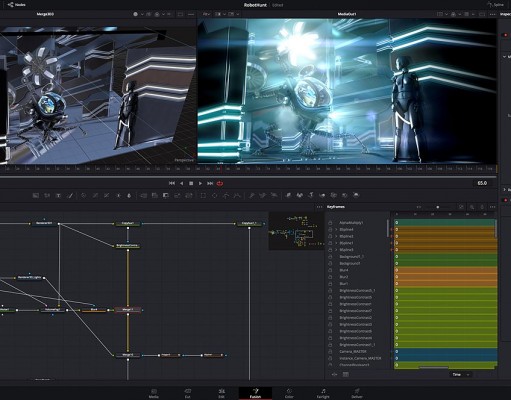Add a Renderer 3D node from toolbar
Screen dimensions: 511x400
(x=356, y=195)
